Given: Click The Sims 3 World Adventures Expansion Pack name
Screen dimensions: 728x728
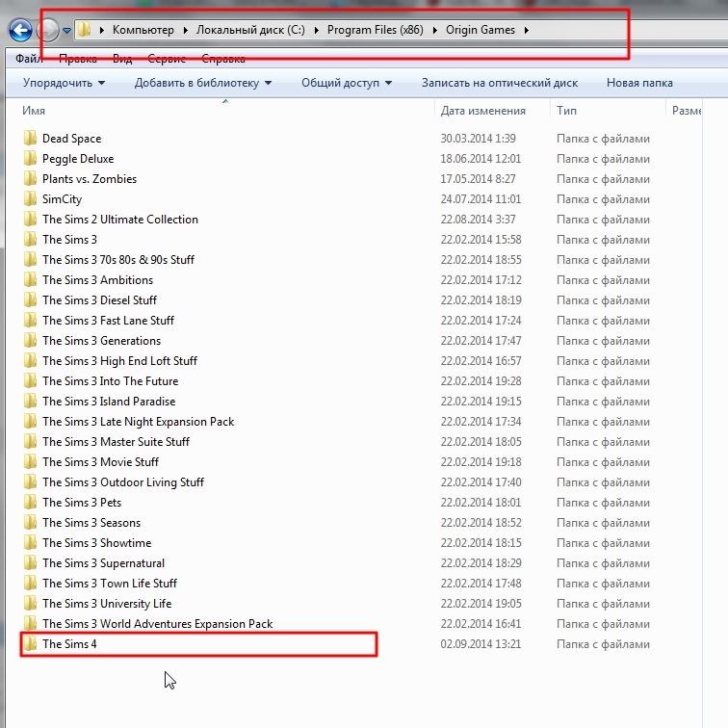Looking at the screenshot, I should (157, 624).
